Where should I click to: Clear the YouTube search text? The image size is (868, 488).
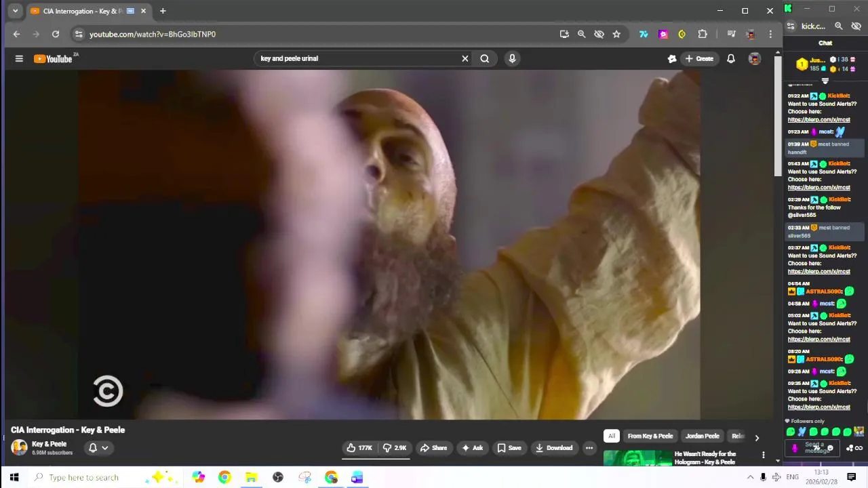[x=465, y=58]
